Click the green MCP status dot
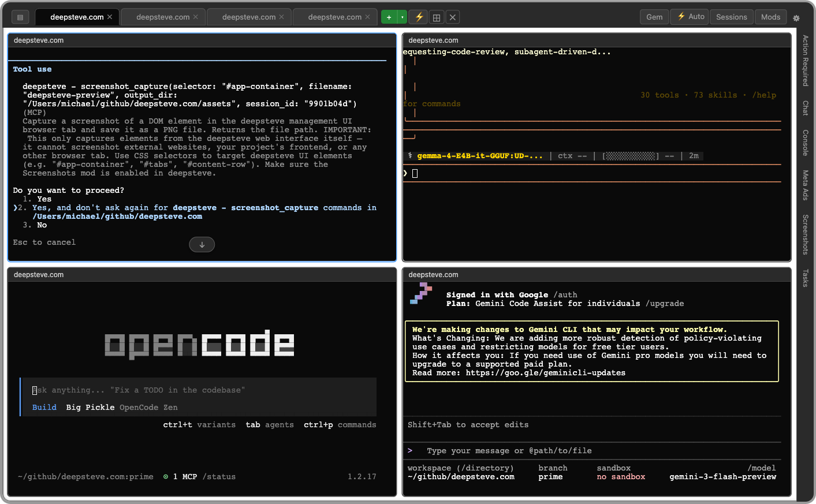This screenshot has width=816, height=504. point(166,477)
